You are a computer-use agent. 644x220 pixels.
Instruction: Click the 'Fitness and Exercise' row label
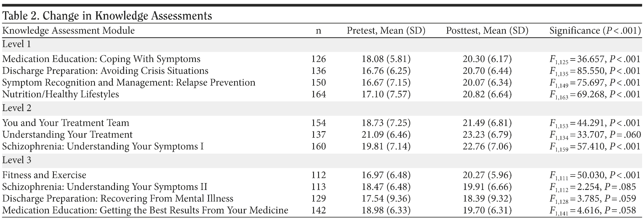[x=44, y=175]
